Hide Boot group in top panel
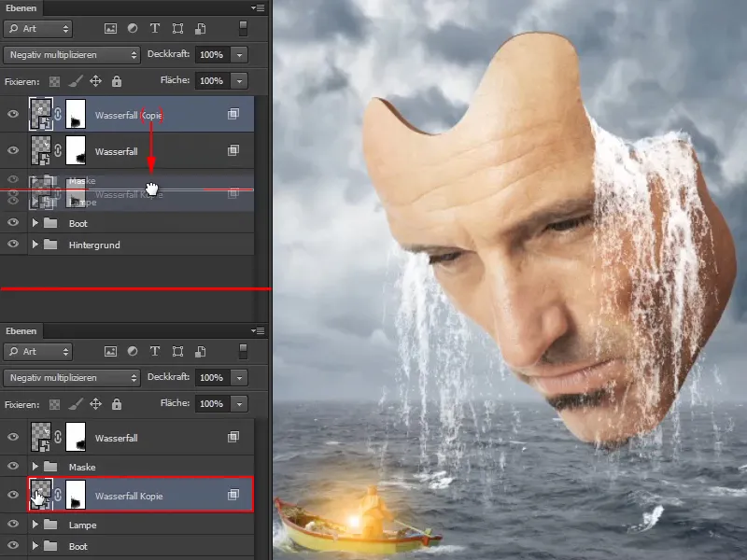Image resolution: width=747 pixels, height=560 pixels. pos(13,222)
